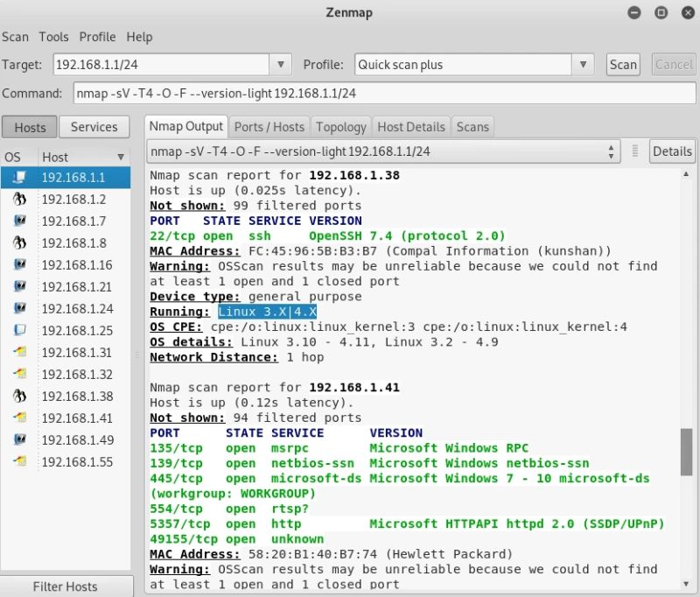Select host 192.168.1.7 in the list
Image resolution: width=700 pixels, height=597 pixels.
tap(66, 221)
